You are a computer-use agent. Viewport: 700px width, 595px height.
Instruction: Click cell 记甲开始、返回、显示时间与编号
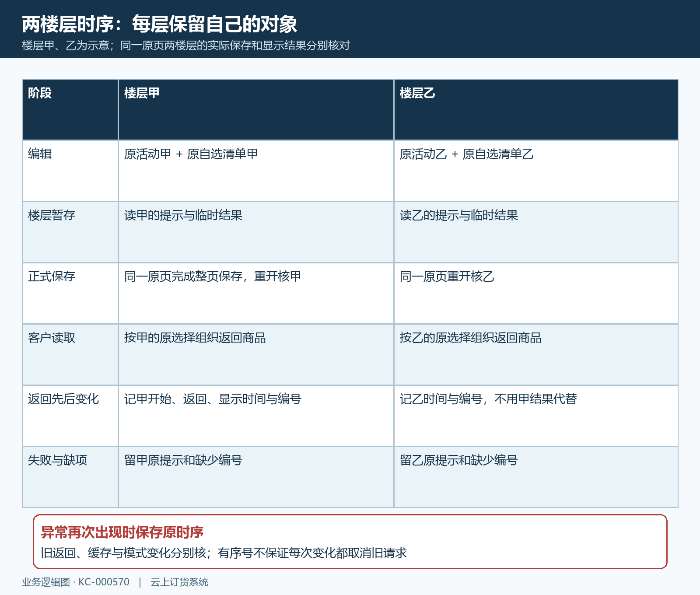tap(256, 416)
